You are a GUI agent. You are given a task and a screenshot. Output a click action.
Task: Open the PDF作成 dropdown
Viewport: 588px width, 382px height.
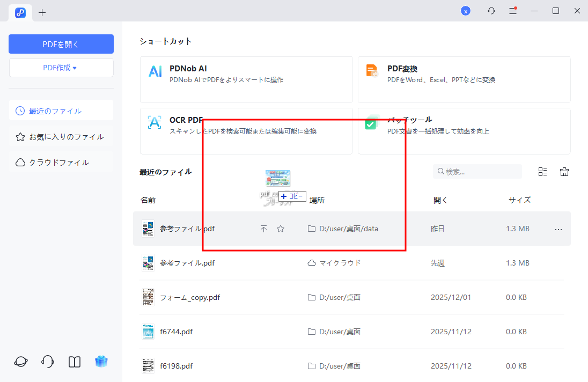click(x=61, y=68)
